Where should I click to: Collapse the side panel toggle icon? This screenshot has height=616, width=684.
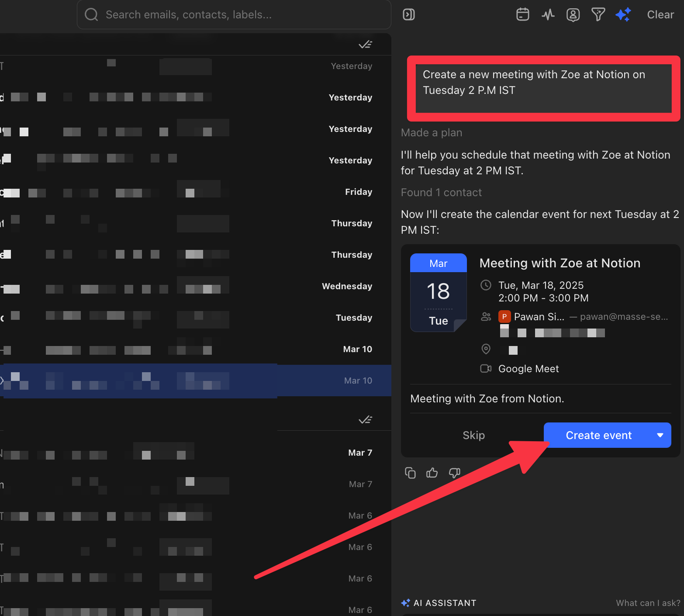(x=408, y=14)
